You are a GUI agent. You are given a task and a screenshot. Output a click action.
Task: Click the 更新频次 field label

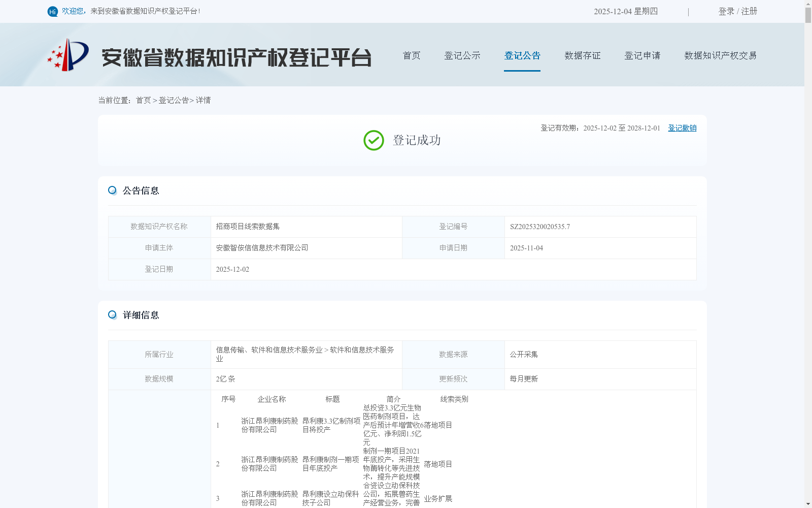tap(453, 379)
